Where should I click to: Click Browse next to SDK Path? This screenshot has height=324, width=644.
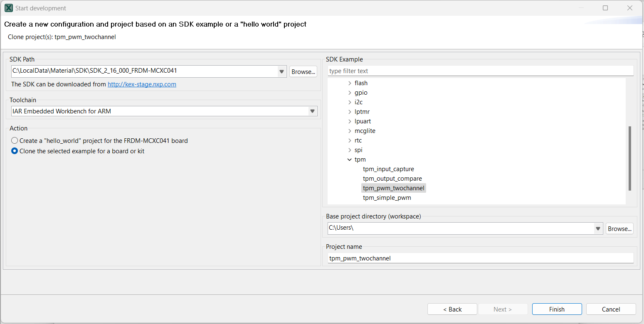tap(303, 71)
